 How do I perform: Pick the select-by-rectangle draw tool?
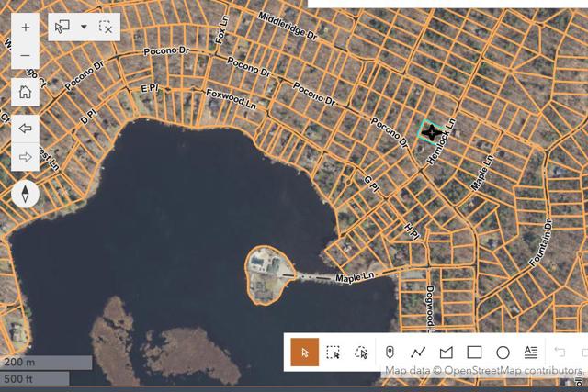[333, 352]
